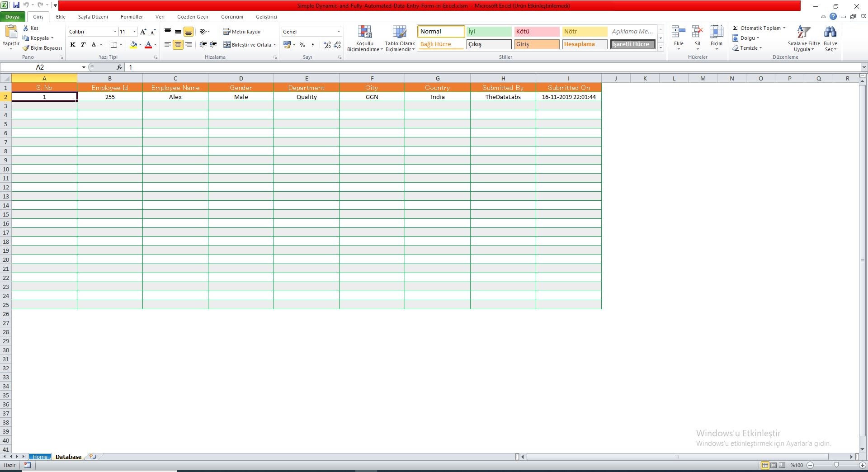Apply the İyi cell style
The width and height of the screenshot is (868, 472).
pos(489,32)
